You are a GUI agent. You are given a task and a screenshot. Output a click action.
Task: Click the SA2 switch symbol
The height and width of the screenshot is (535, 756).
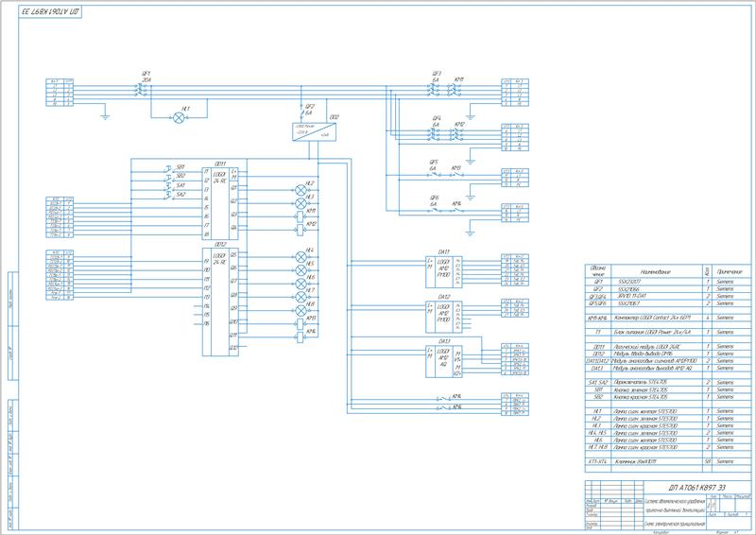(169, 197)
